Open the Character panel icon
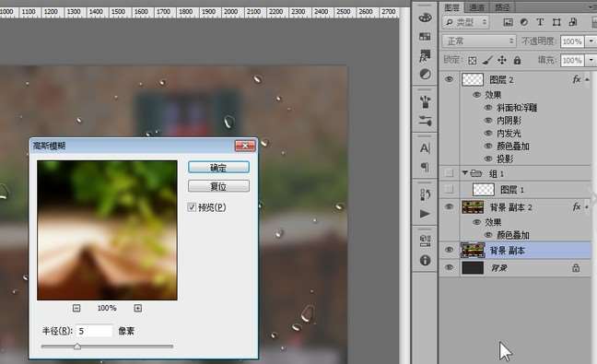This screenshot has width=597, height=364. [425, 148]
